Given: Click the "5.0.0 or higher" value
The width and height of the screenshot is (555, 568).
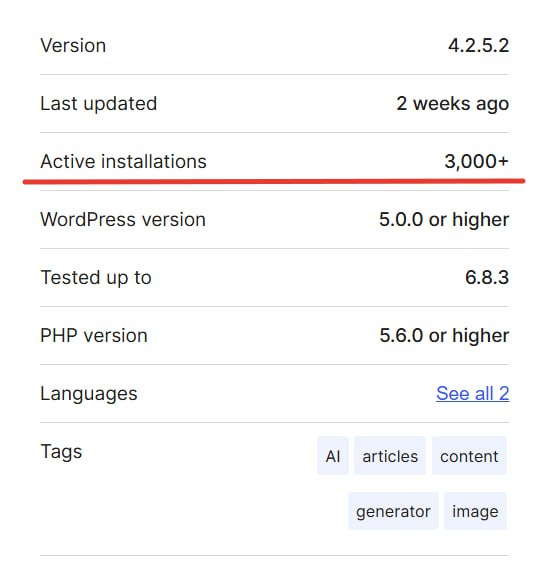Looking at the screenshot, I should tap(444, 220).
